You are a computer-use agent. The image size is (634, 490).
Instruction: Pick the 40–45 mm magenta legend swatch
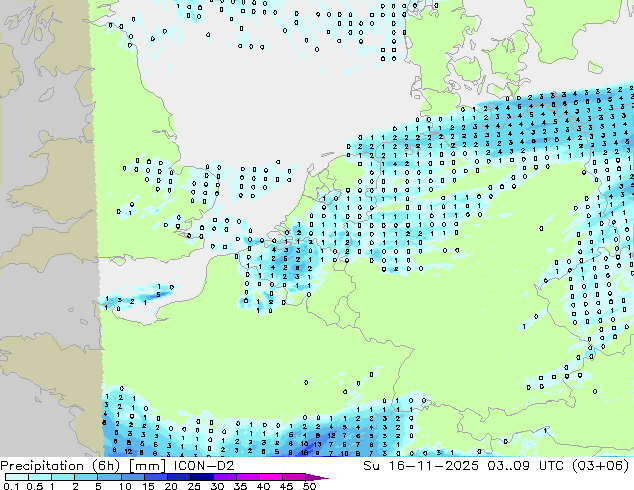tap(271, 477)
